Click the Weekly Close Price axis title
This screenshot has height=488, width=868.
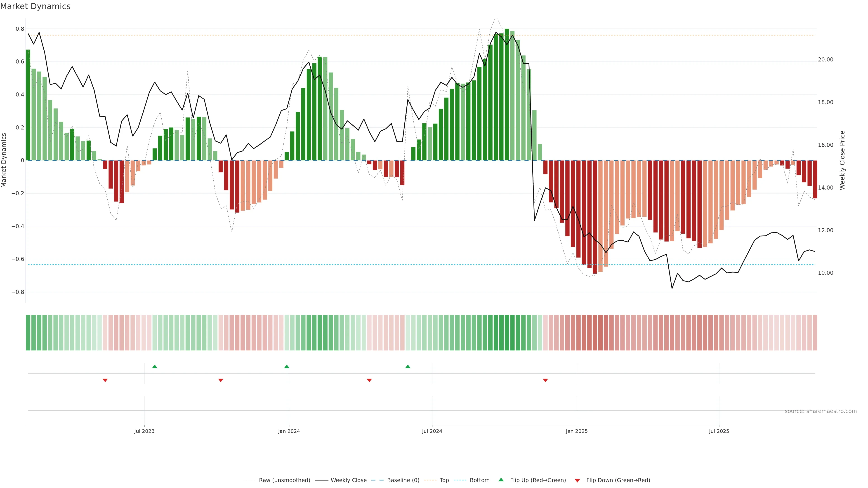[842, 160]
